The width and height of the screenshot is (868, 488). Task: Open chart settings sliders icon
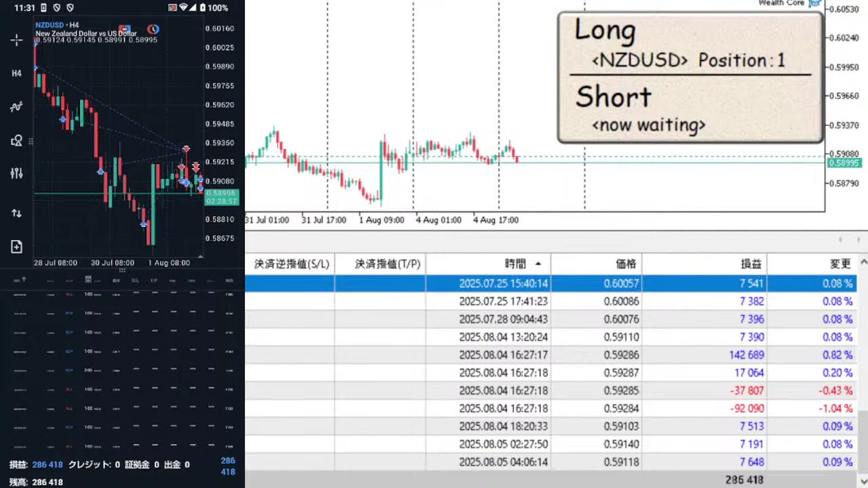(x=16, y=174)
